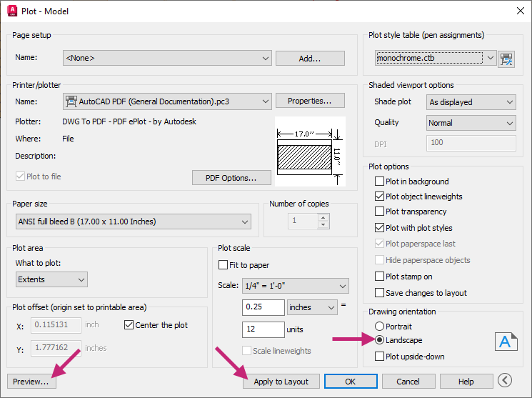Screen dimensions: 532x398
Task: Click Apply to Layout
Action: tap(281, 382)
